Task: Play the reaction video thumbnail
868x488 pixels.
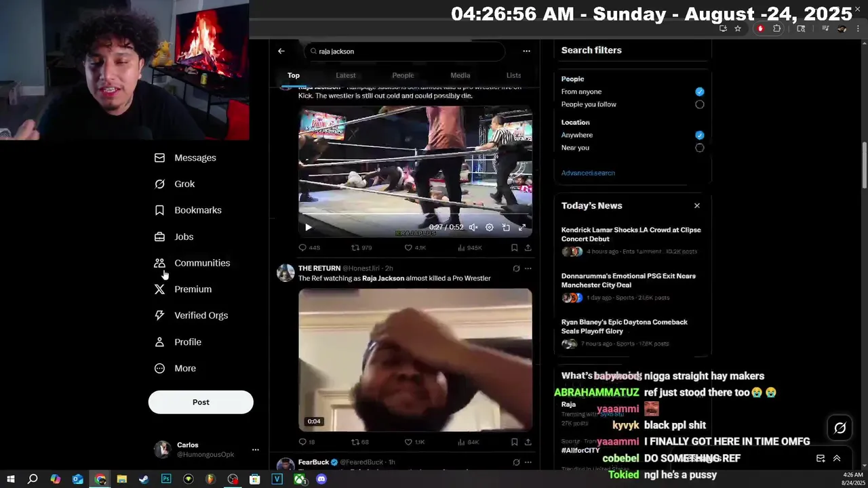Action: tap(415, 360)
